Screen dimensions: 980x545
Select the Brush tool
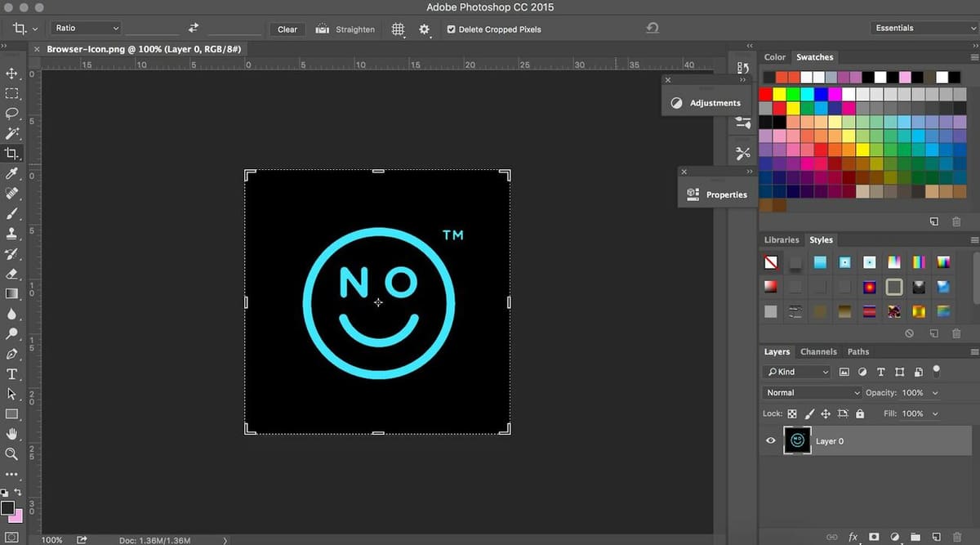pyautogui.click(x=11, y=213)
